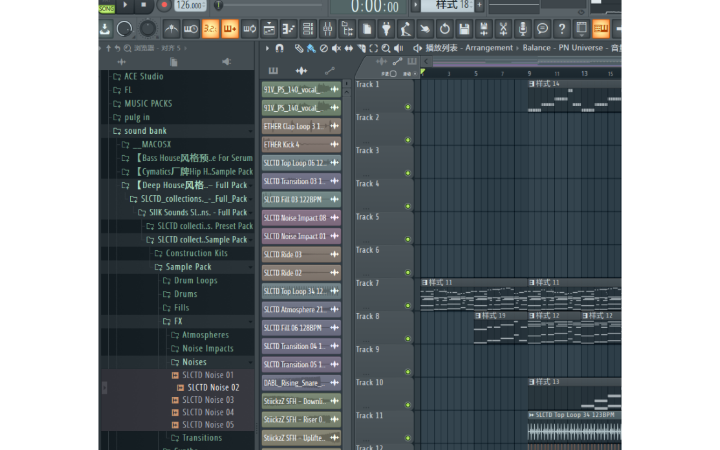Click the red record button

tap(163, 6)
